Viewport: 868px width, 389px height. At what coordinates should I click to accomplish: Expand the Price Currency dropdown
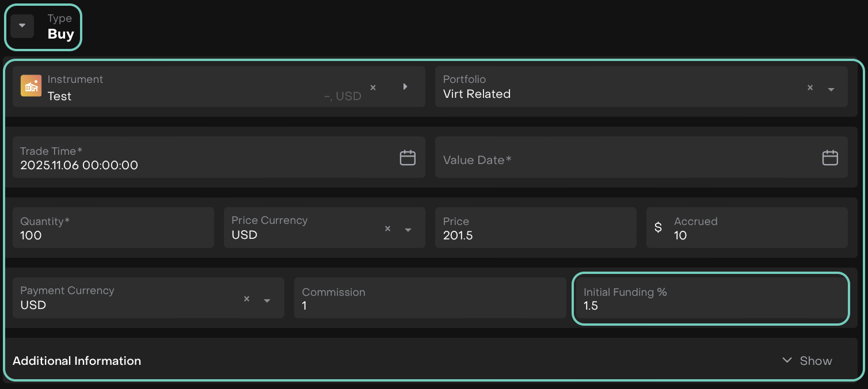(408, 230)
